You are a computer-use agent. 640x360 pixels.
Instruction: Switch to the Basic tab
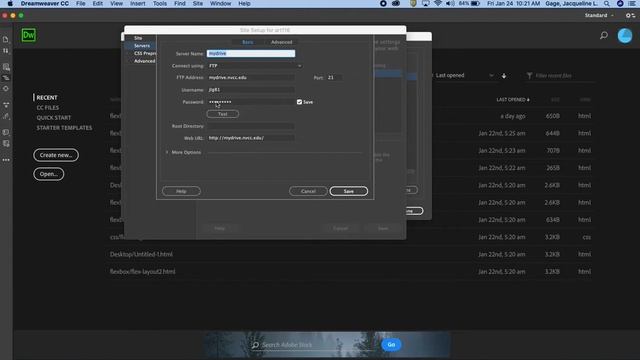click(247, 42)
